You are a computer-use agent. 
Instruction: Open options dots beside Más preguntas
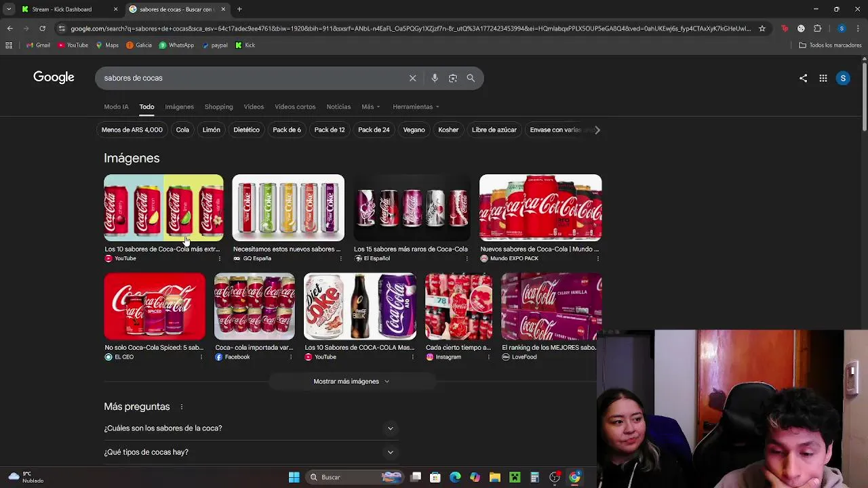tap(181, 407)
